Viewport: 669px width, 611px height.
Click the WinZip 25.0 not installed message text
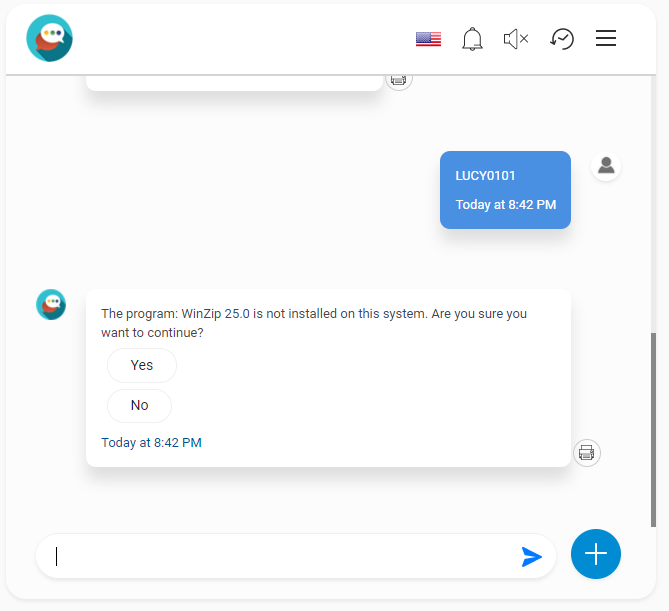(x=314, y=323)
